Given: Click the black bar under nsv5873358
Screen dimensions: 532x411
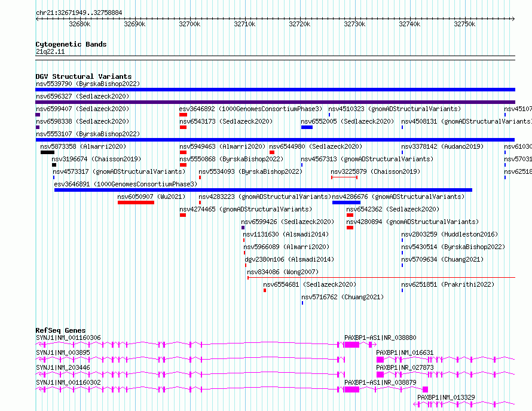Looking at the screenshot, I should (x=47, y=152).
